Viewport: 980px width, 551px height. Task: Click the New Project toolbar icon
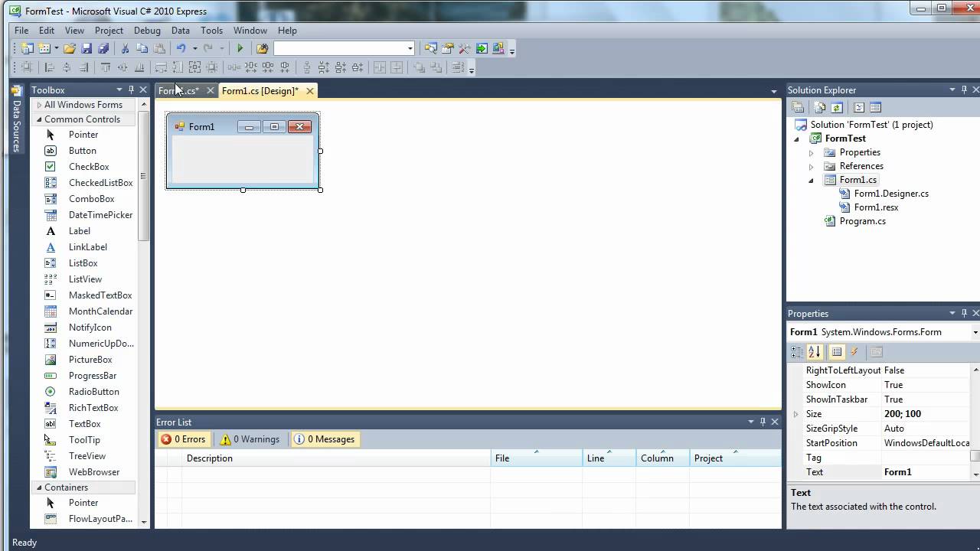(28, 48)
